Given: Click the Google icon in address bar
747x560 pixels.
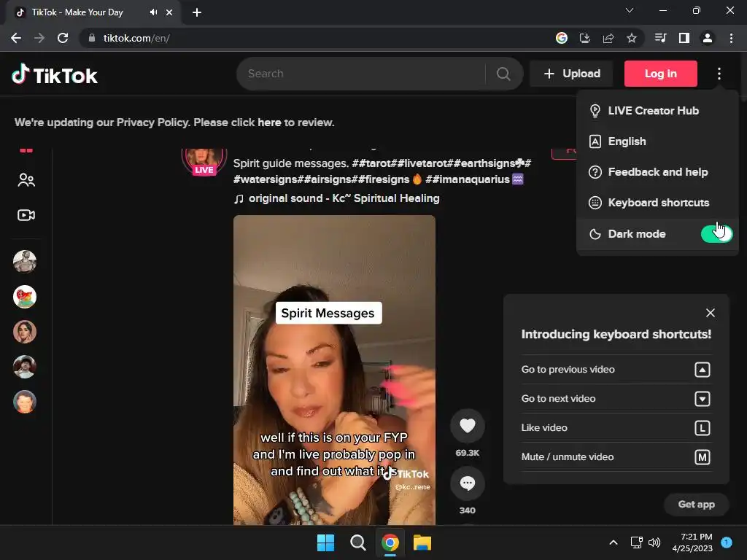Looking at the screenshot, I should 562,38.
